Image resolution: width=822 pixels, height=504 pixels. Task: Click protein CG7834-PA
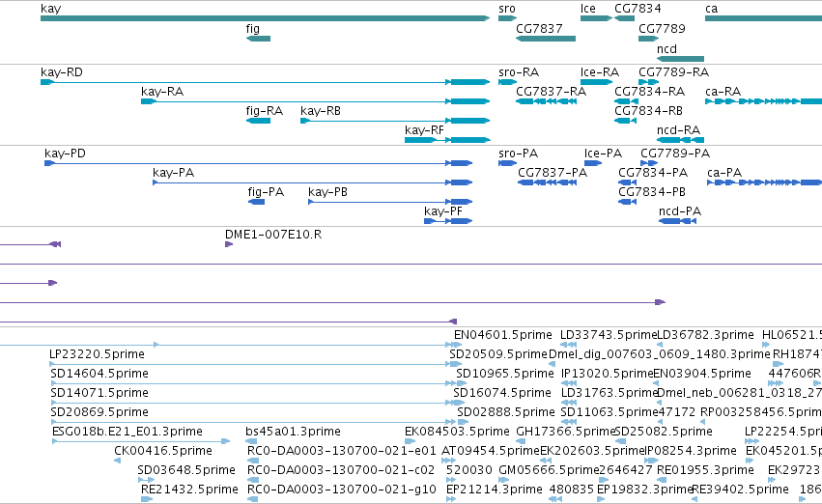(627, 182)
